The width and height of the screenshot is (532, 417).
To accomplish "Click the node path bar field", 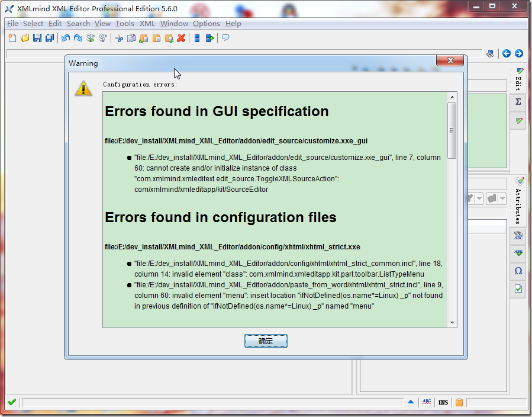I will (244, 53).
